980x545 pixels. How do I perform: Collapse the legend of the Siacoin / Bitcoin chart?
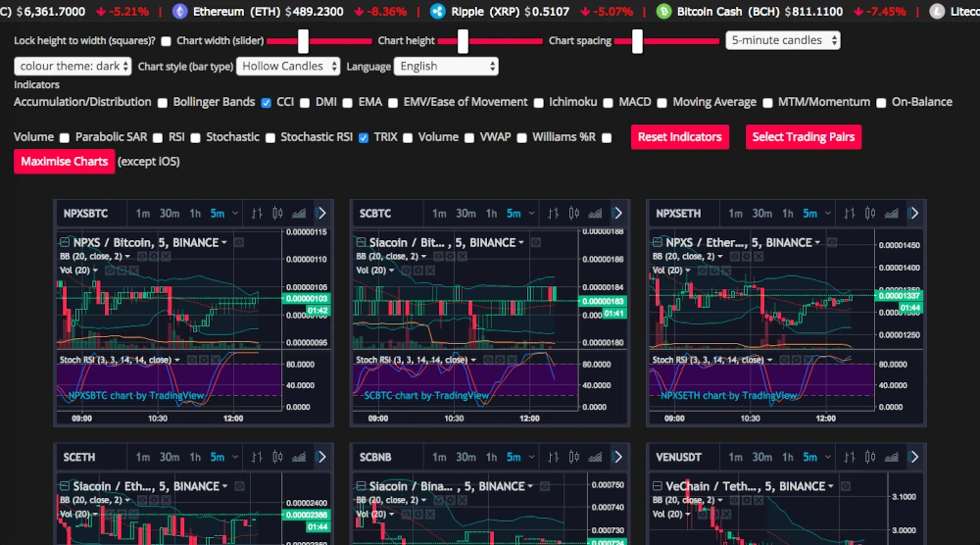click(361, 242)
